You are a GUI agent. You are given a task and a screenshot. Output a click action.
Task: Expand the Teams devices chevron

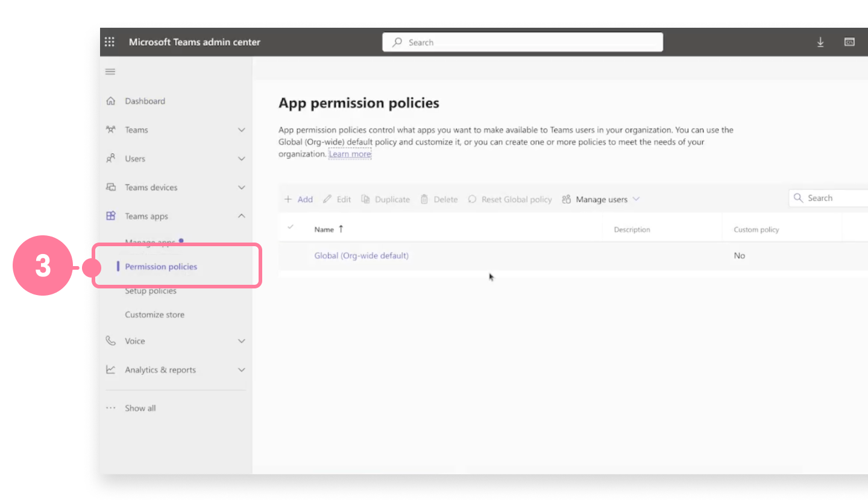242,188
